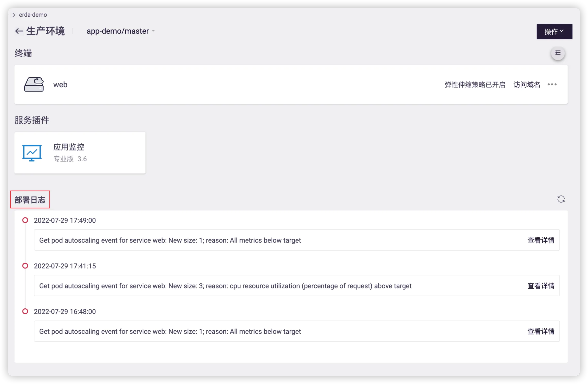Click the web service cloud server icon
Screen dimensions: 588x384
34,84
